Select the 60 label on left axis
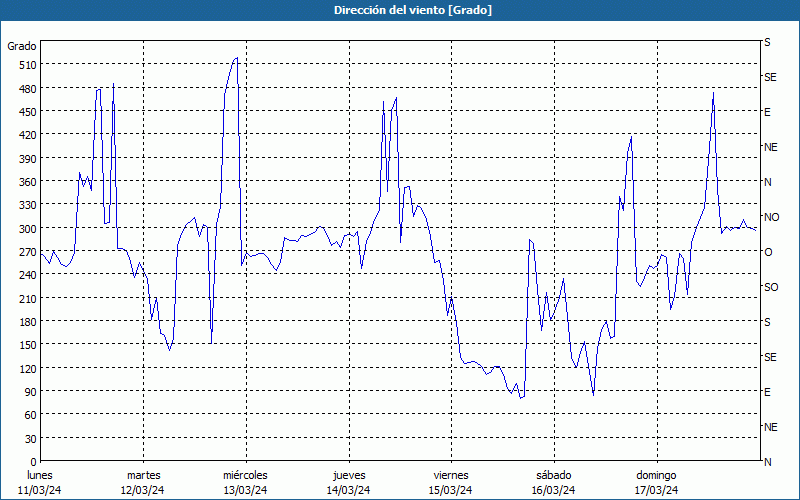 (31, 415)
